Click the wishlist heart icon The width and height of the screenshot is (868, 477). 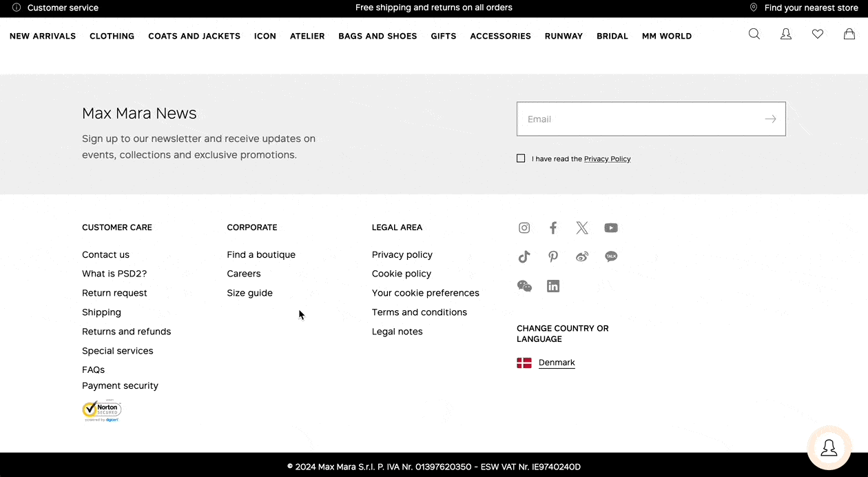tap(818, 33)
